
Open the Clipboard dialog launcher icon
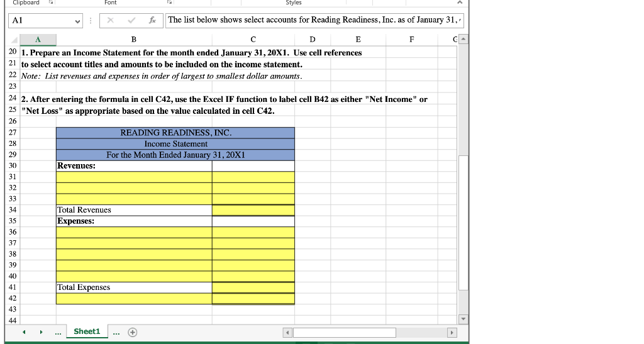point(51,2)
